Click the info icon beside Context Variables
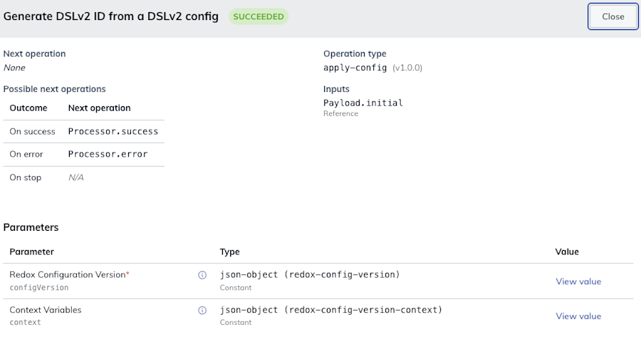 click(202, 311)
